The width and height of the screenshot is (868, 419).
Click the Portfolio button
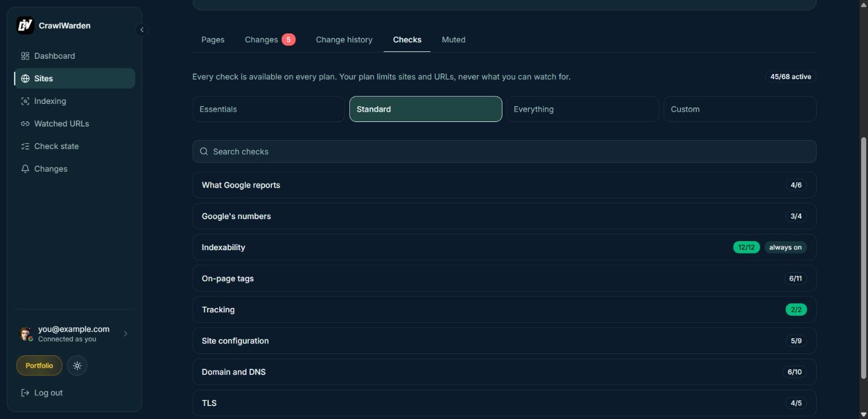[x=39, y=365]
